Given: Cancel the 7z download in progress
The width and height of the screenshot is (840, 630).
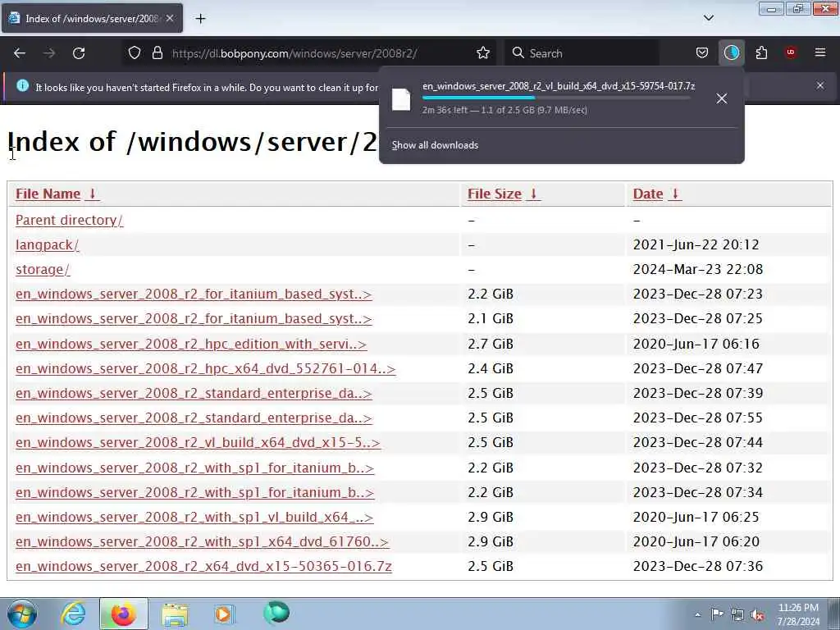Looking at the screenshot, I should (x=722, y=98).
